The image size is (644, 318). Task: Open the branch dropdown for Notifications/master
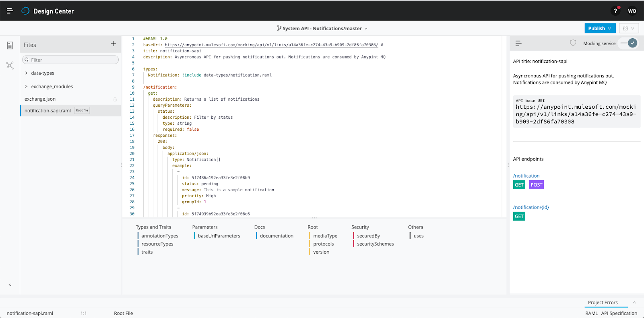[366, 29]
